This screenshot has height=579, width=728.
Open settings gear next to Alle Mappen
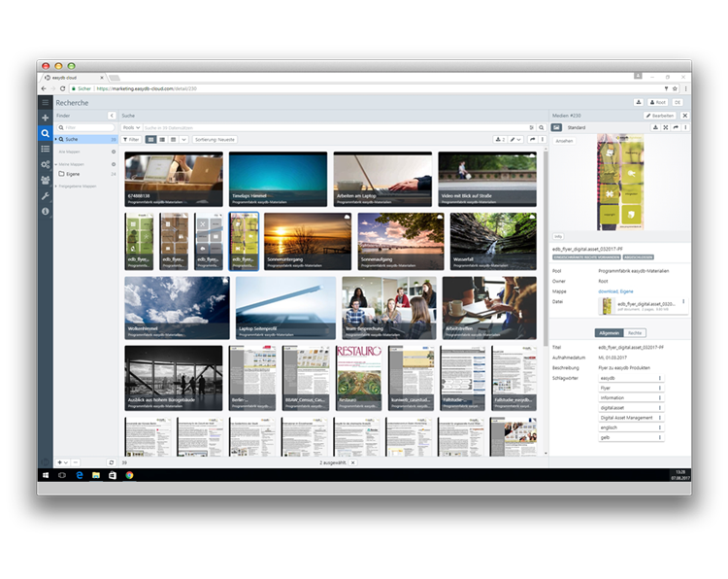pos(114,152)
